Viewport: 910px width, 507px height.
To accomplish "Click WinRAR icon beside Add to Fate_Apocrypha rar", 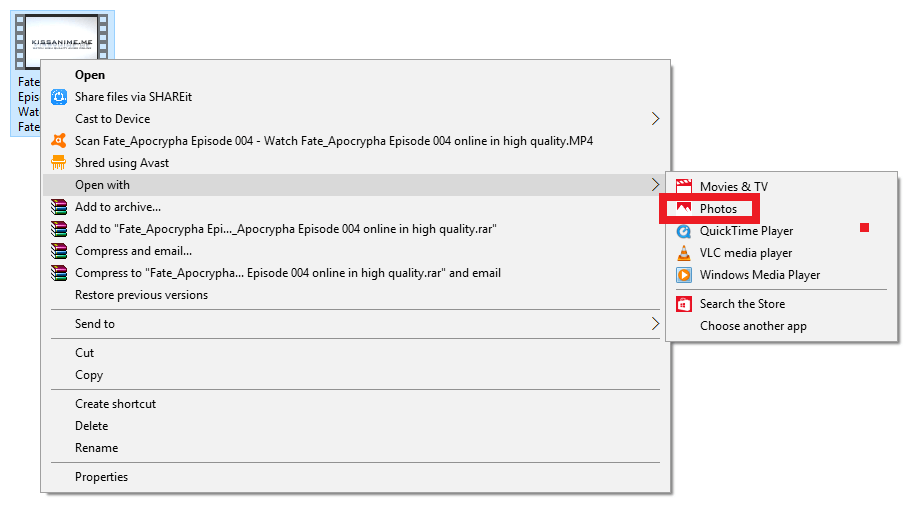I will coord(59,229).
